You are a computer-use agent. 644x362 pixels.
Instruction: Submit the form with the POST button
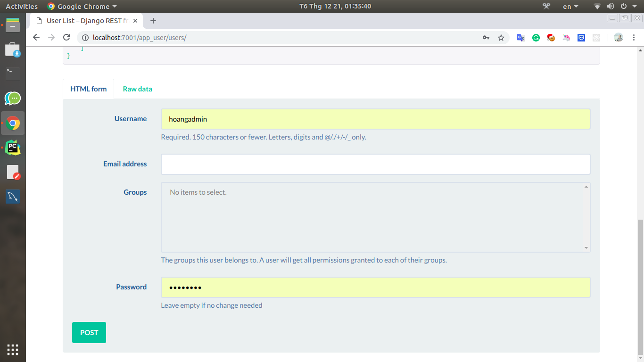tap(89, 332)
